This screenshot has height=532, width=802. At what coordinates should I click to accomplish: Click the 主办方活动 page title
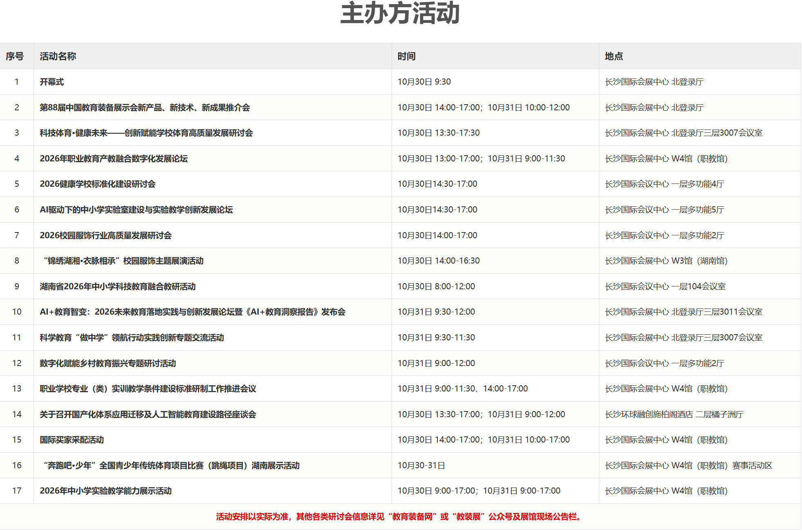coord(400,13)
